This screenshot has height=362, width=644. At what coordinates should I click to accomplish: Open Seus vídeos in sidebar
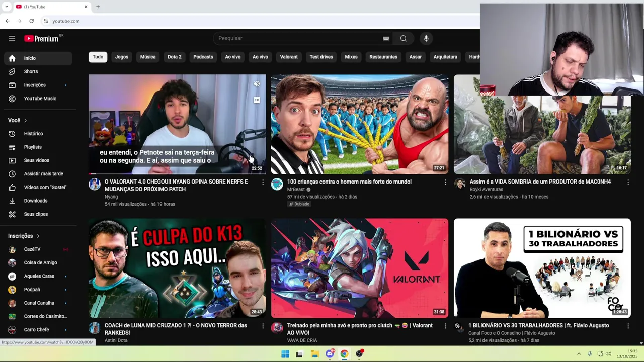38,160
